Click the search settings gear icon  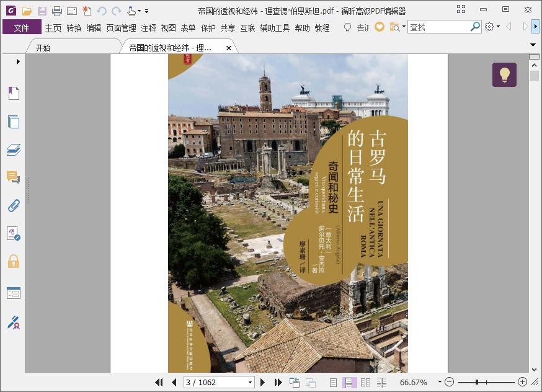coord(489,27)
